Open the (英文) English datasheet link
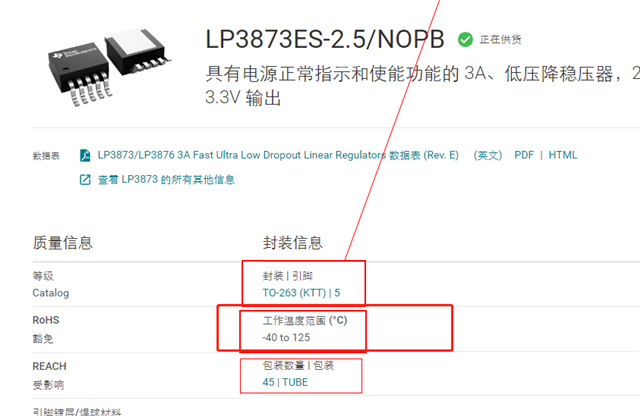640x416 pixels. coord(488,155)
